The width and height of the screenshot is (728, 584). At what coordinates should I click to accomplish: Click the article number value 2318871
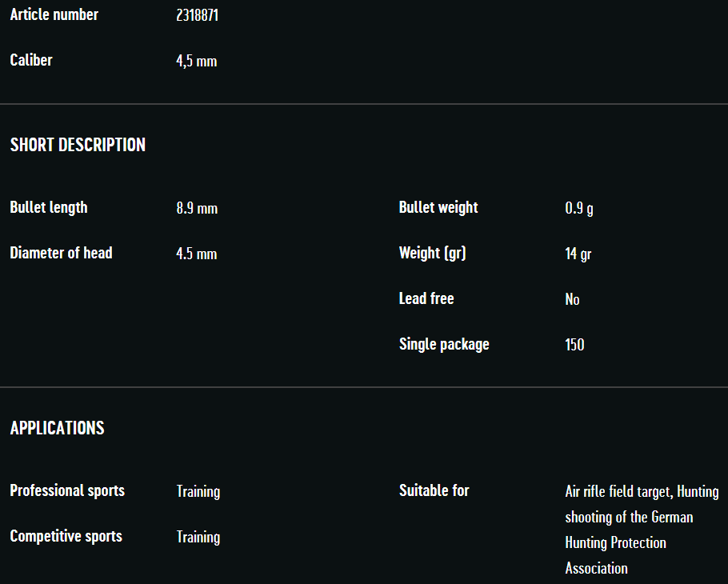point(197,15)
